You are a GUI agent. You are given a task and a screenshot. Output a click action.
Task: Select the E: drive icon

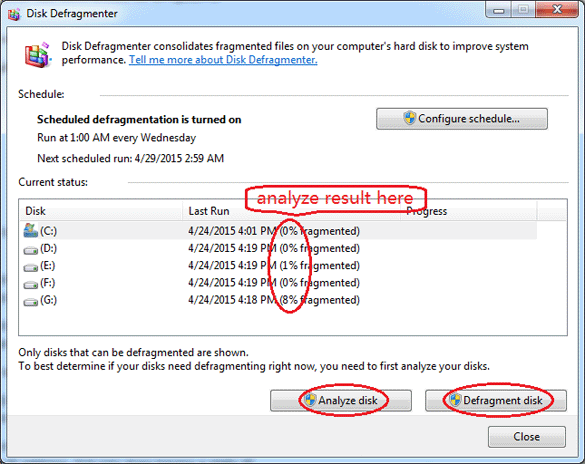click(31, 267)
